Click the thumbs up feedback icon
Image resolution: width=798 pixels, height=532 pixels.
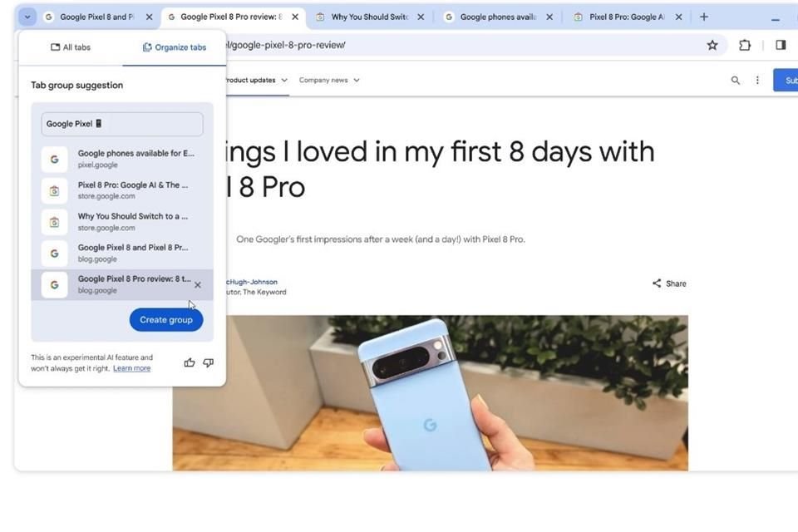(190, 362)
